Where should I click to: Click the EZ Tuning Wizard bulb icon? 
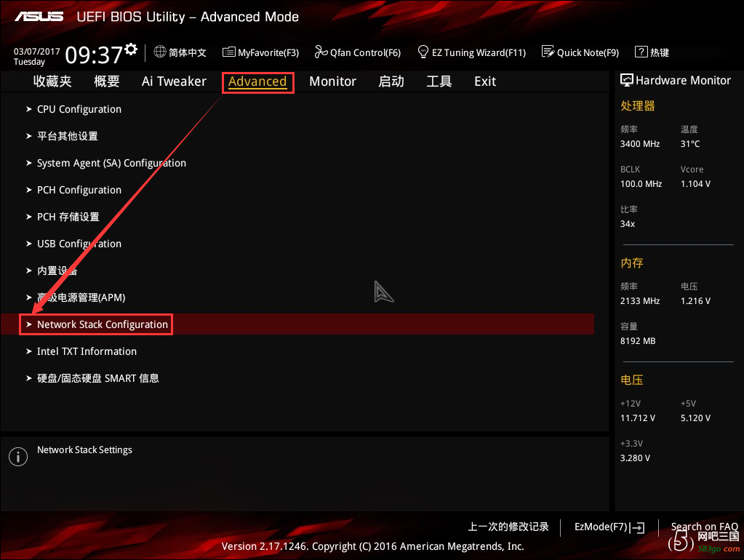point(423,52)
